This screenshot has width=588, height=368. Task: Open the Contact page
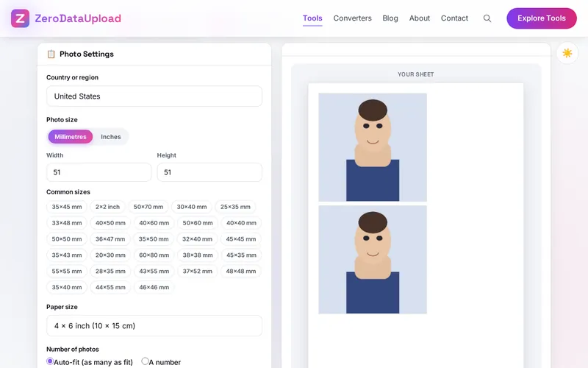454,18
